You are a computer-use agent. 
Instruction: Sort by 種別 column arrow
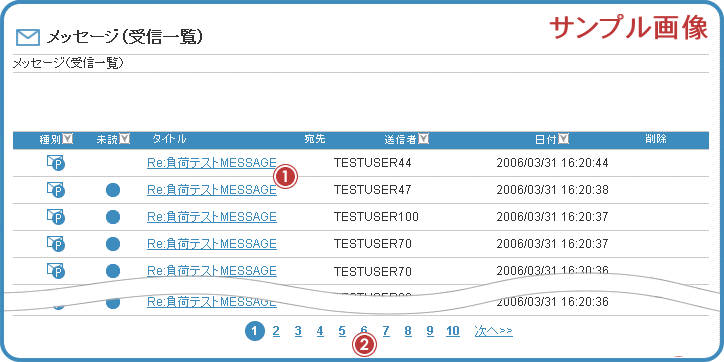pos(68,139)
